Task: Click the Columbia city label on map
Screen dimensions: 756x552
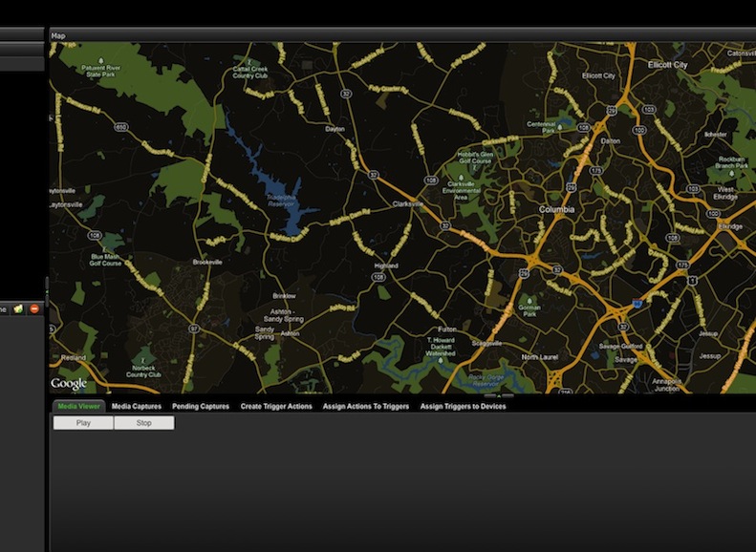Action: click(x=556, y=209)
